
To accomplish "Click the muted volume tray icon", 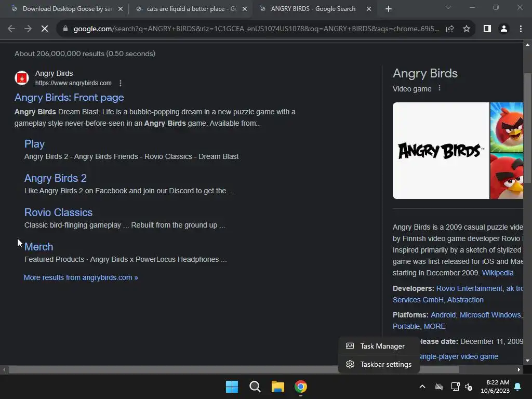I will pos(469,387).
